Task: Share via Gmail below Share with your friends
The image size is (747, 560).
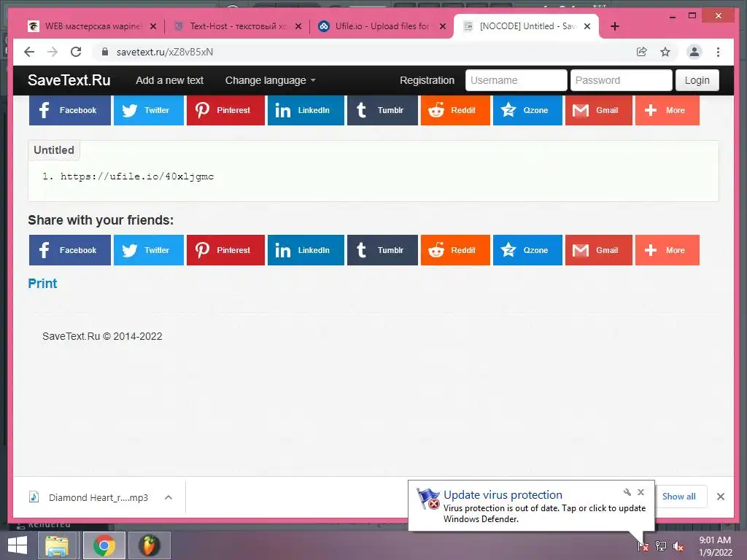Action: click(599, 250)
